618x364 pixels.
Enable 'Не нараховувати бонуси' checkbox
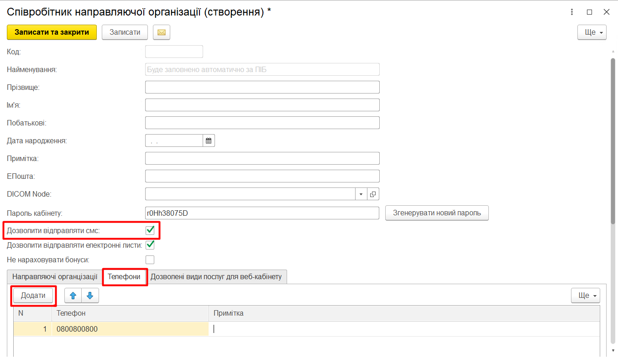[x=150, y=260]
